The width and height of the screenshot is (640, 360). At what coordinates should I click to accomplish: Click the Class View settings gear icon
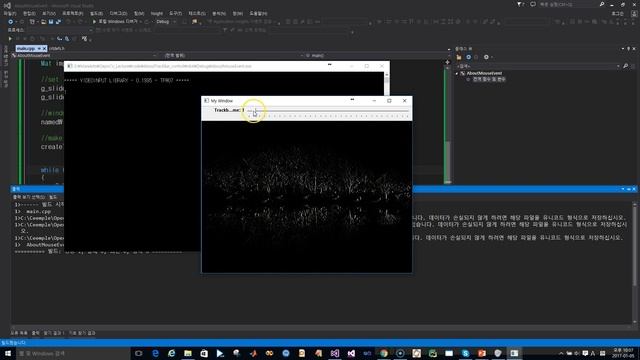[x=486, y=57]
